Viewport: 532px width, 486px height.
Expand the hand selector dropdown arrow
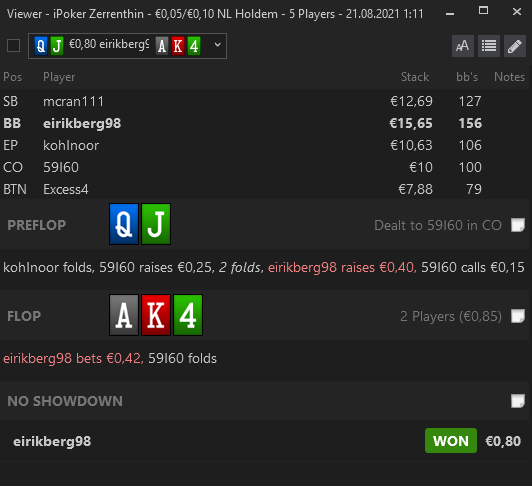(218, 45)
